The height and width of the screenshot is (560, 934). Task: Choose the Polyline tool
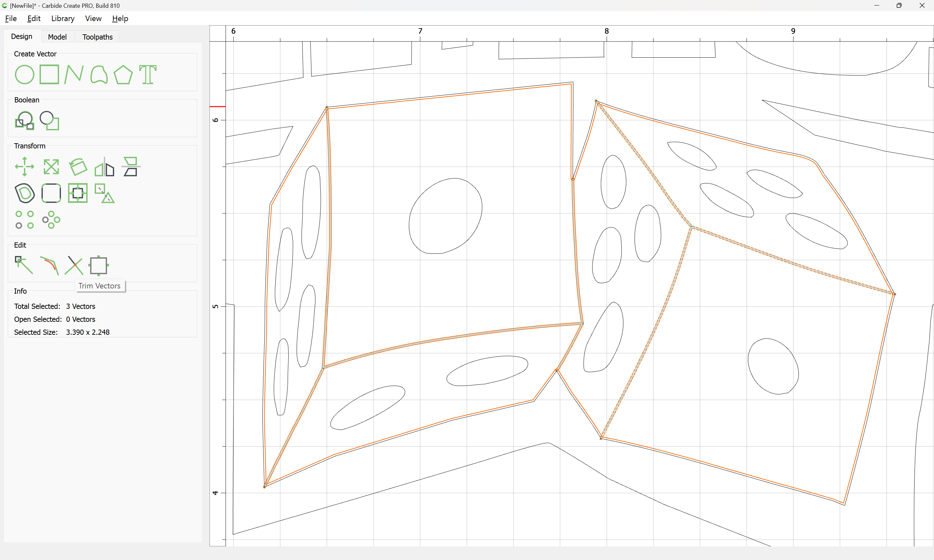(x=74, y=74)
